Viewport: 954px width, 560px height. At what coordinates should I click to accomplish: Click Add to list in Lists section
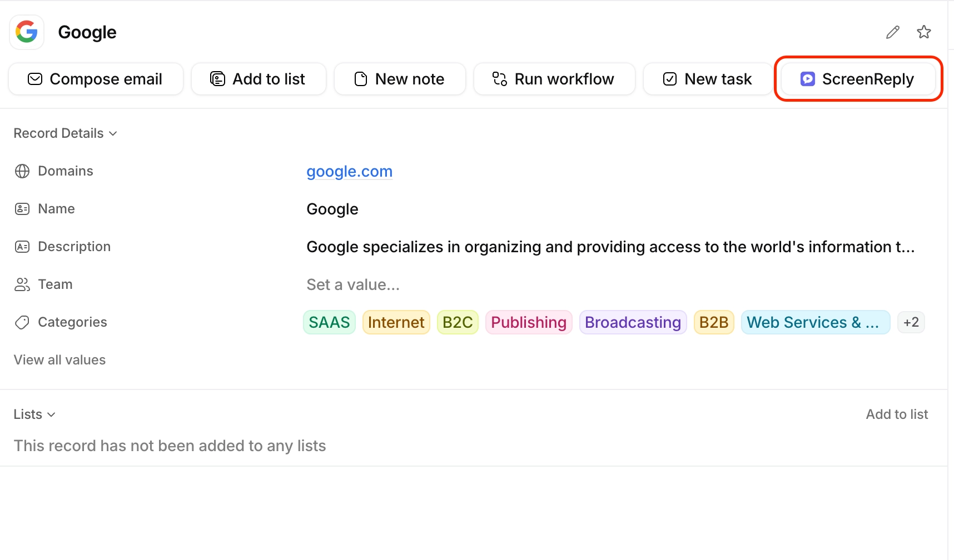coord(897,414)
